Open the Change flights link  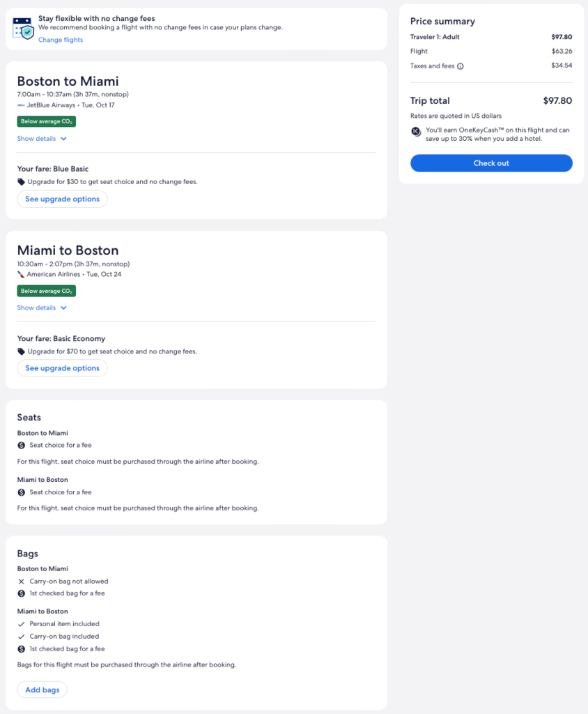coord(61,40)
